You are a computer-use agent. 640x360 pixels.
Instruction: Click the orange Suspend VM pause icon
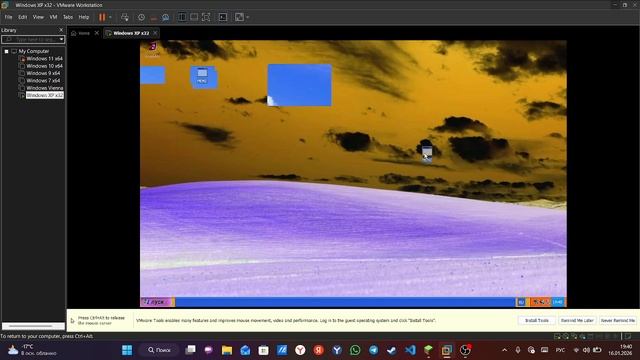point(102,17)
